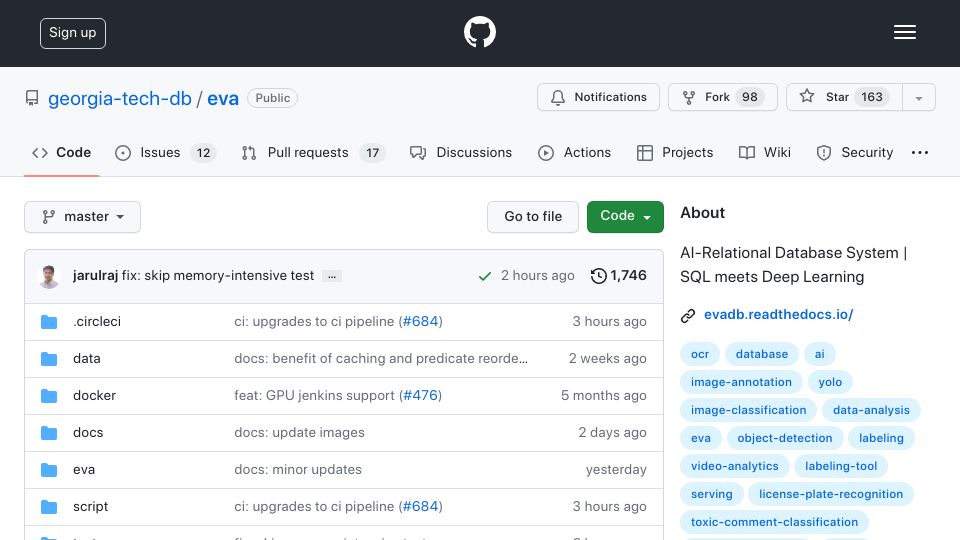This screenshot has height=540, width=960.
Task: Open the script folder
Action: click(91, 507)
